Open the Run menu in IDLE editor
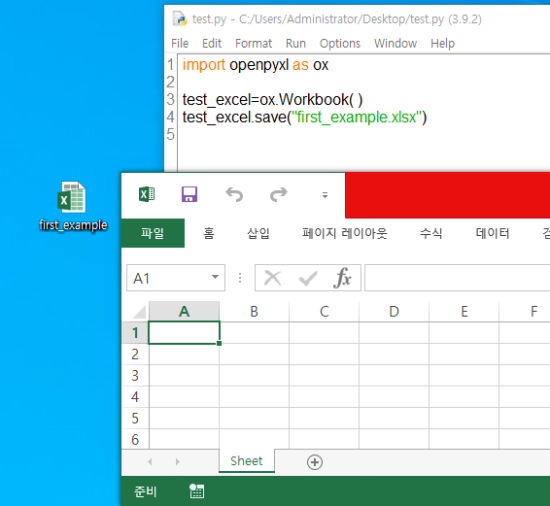Viewport: 550px width, 506px height. (296, 43)
